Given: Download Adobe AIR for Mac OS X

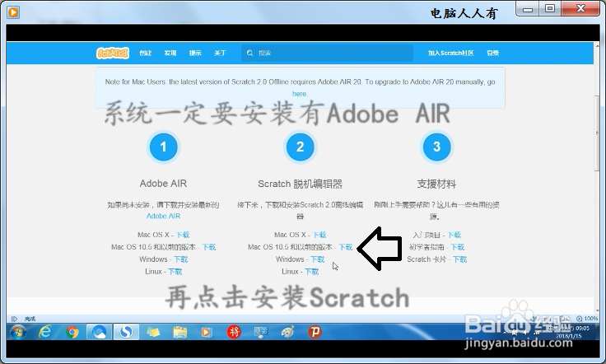Looking at the screenshot, I should click(x=183, y=235).
